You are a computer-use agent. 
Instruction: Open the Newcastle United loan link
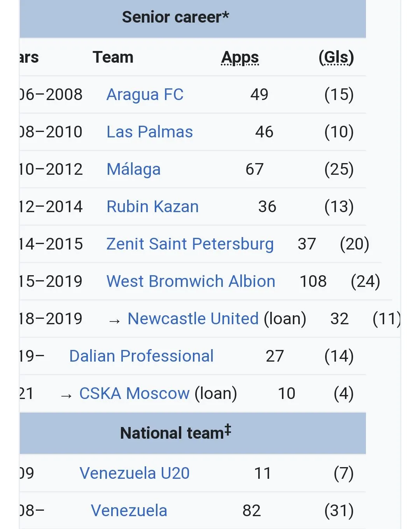[193, 319]
